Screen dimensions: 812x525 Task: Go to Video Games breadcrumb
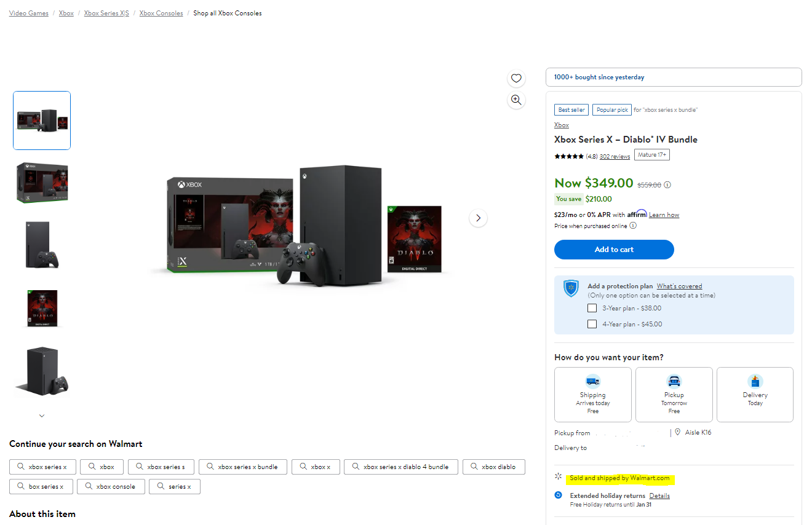point(29,13)
